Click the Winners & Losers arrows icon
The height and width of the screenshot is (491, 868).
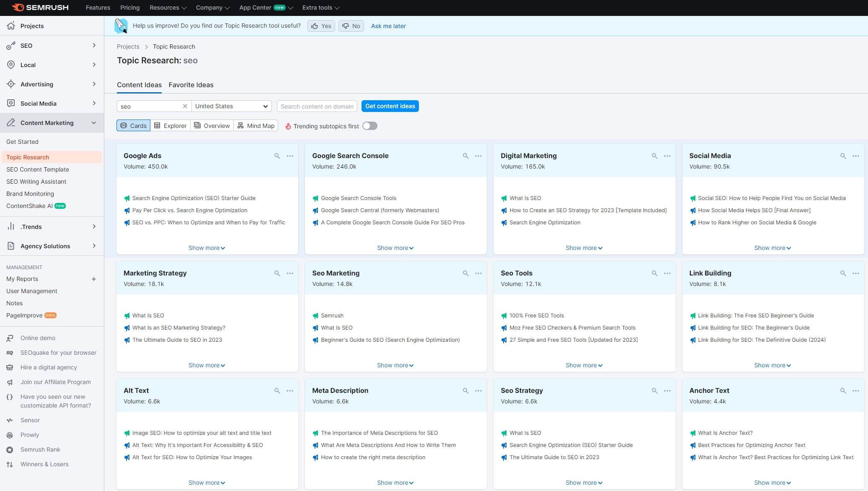click(10, 464)
